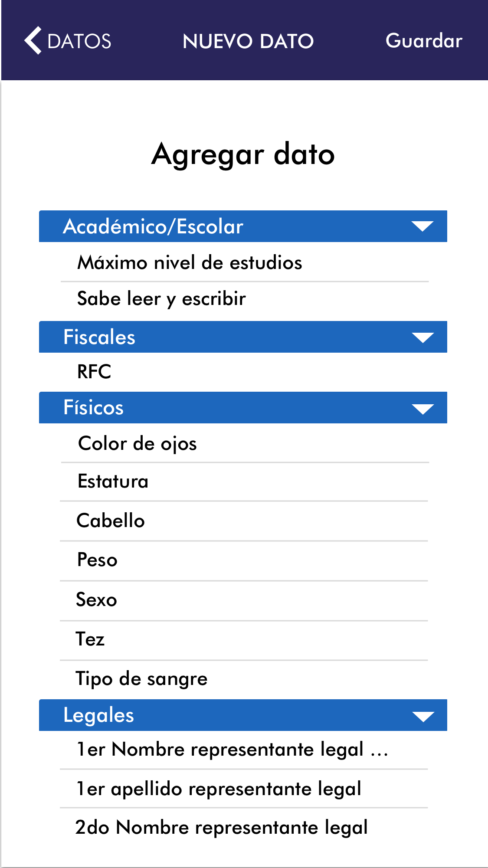This screenshot has width=488, height=868.
Task: Select the RFC data item
Action: click(94, 372)
